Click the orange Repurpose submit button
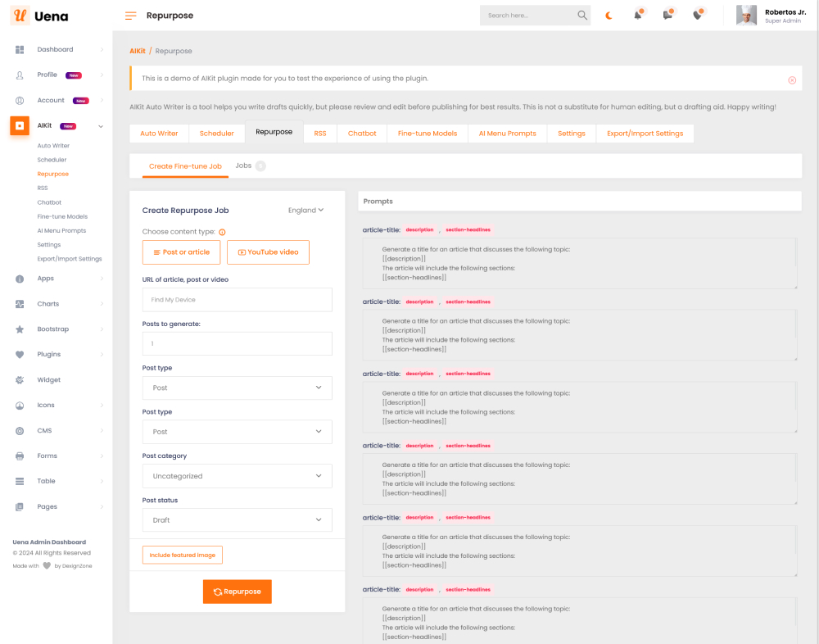Viewport: 819px width, 644px height. point(237,592)
